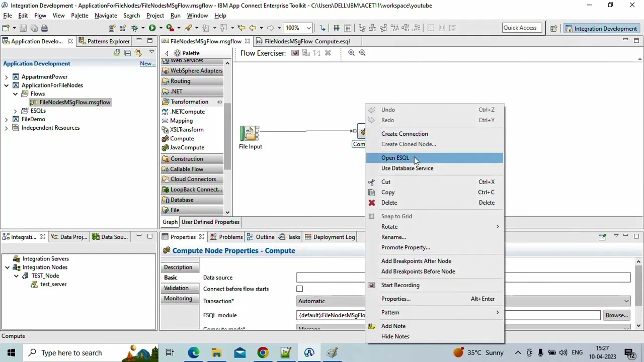Collapse Integration Nodes tree
The width and height of the screenshot is (644, 362).
[7, 267]
